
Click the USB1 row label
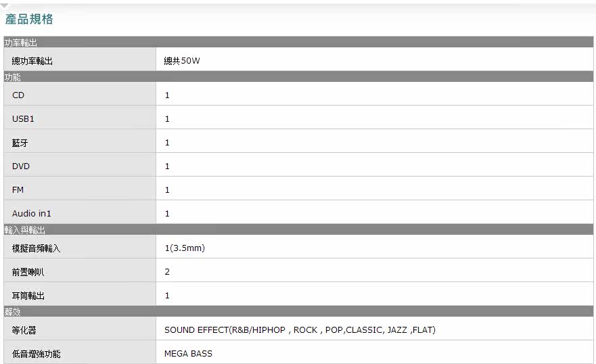pos(23,119)
